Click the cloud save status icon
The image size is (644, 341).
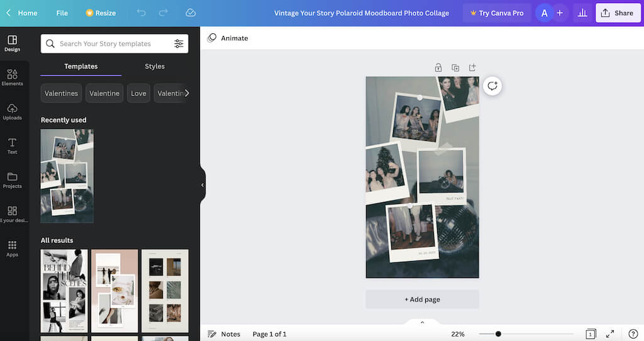[191, 13]
